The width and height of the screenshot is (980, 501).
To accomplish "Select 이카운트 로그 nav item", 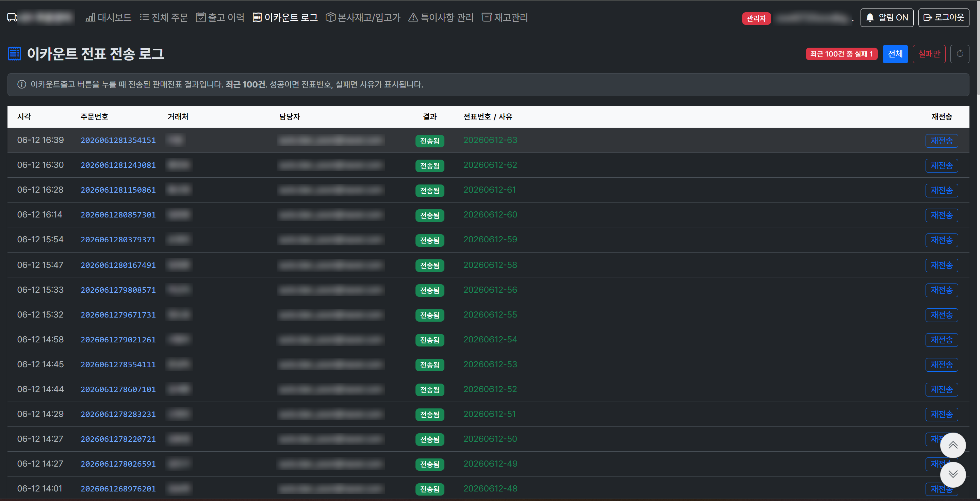I will tap(285, 17).
